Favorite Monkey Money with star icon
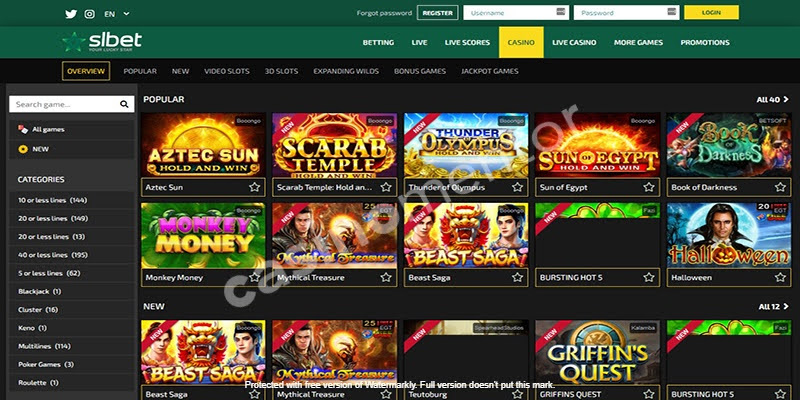Image resolution: width=800 pixels, height=400 pixels. pos(254,278)
